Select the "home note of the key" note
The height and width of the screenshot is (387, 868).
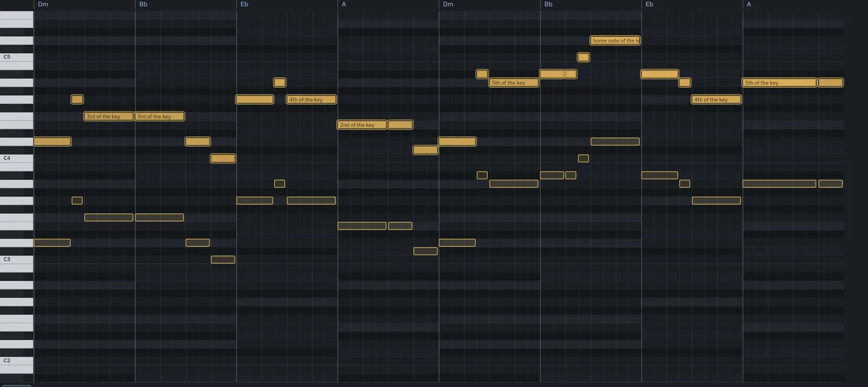[615, 41]
